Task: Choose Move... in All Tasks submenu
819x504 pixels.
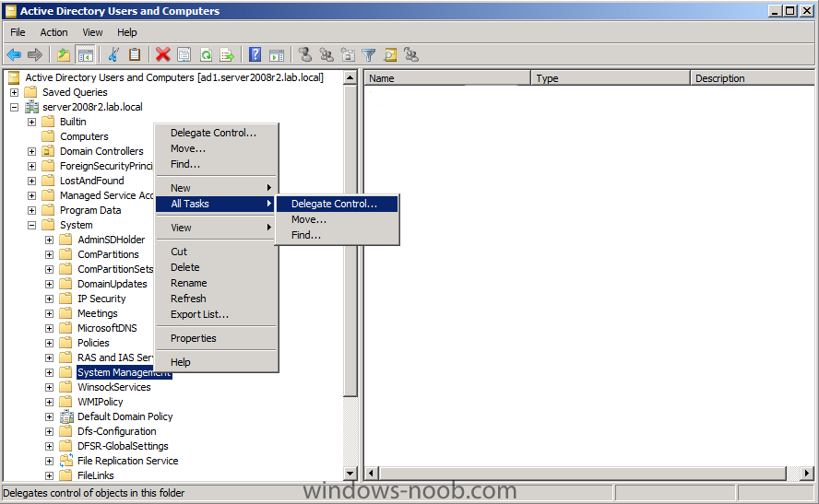Action: 338,219
